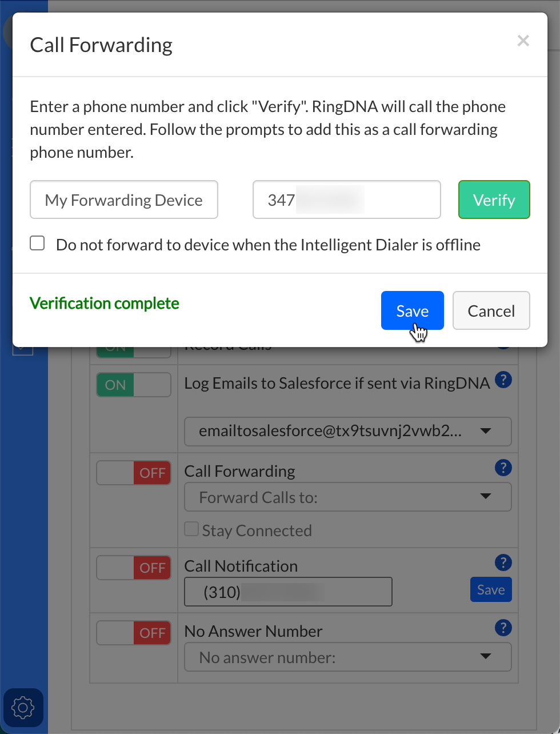Toggle the Log Emails to Salesforce switch
Screen dimensions: 560x734
point(134,385)
